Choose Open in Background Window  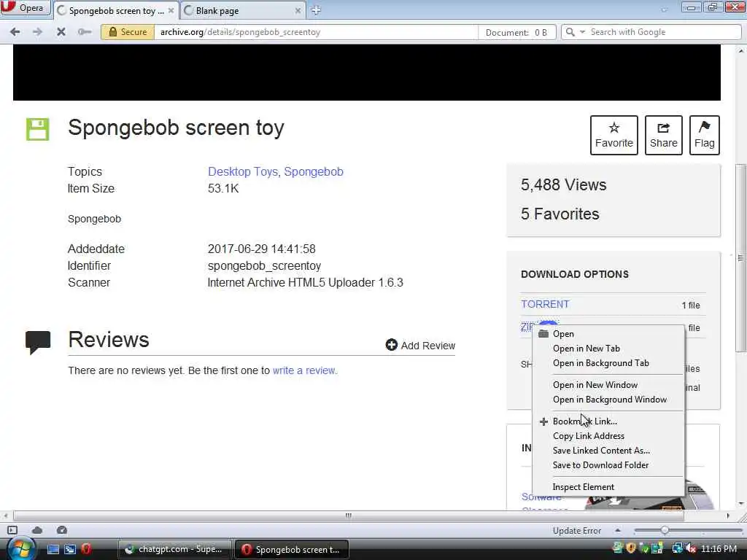pos(608,400)
